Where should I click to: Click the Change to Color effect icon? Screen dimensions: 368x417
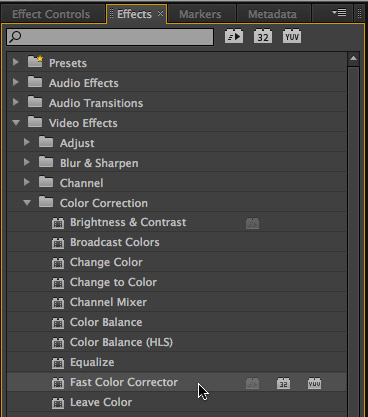tap(58, 283)
